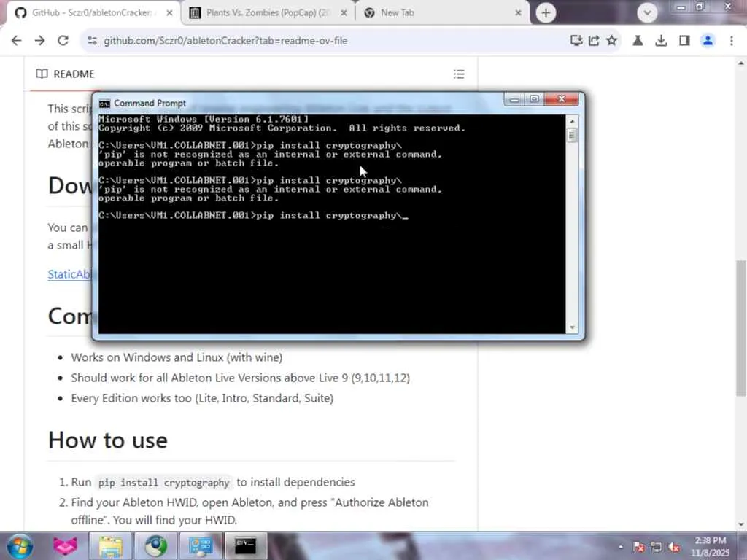747x560 pixels.
Task: Switch to the Plants Vs. Zombies tab
Action: pyautogui.click(x=268, y=13)
